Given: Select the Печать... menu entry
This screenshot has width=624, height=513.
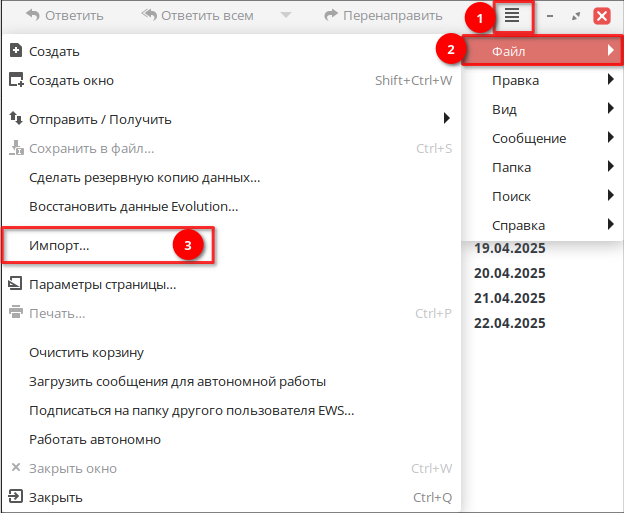Looking at the screenshot, I should [231, 313].
